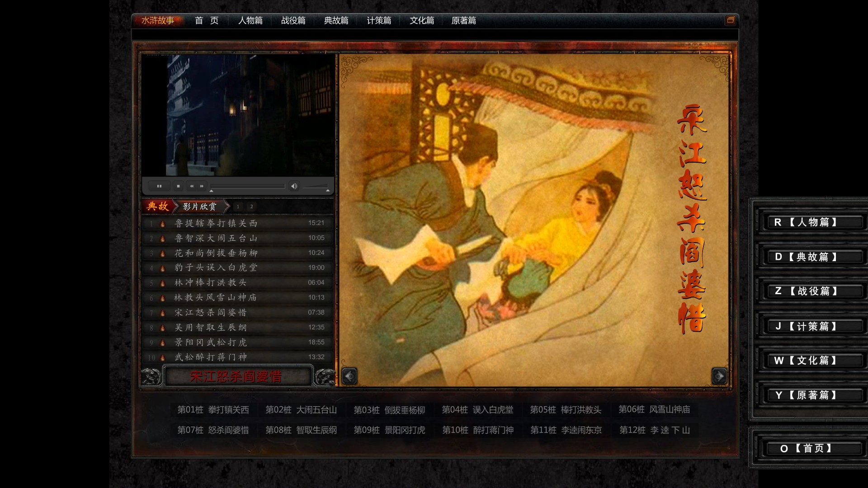Click flame icon beside 鲁提辖拳打镇关西
This screenshot has width=868, height=488.
[163, 224]
